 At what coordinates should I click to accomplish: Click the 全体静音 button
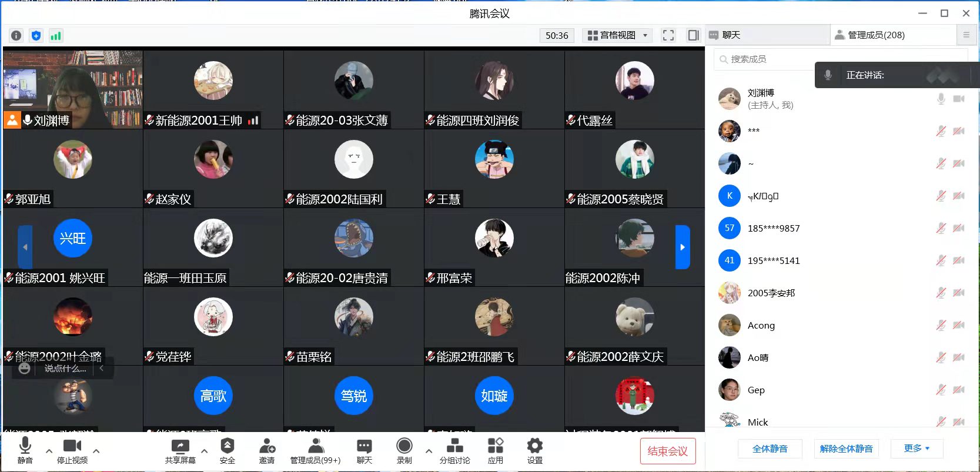pyautogui.click(x=770, y=448)
